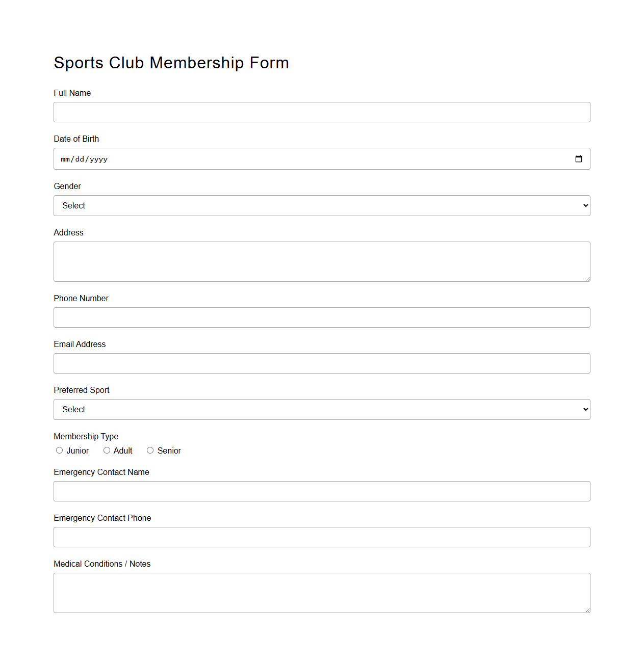
Task: Click the Medical Conditions notes area
Action: pos(321,592)
